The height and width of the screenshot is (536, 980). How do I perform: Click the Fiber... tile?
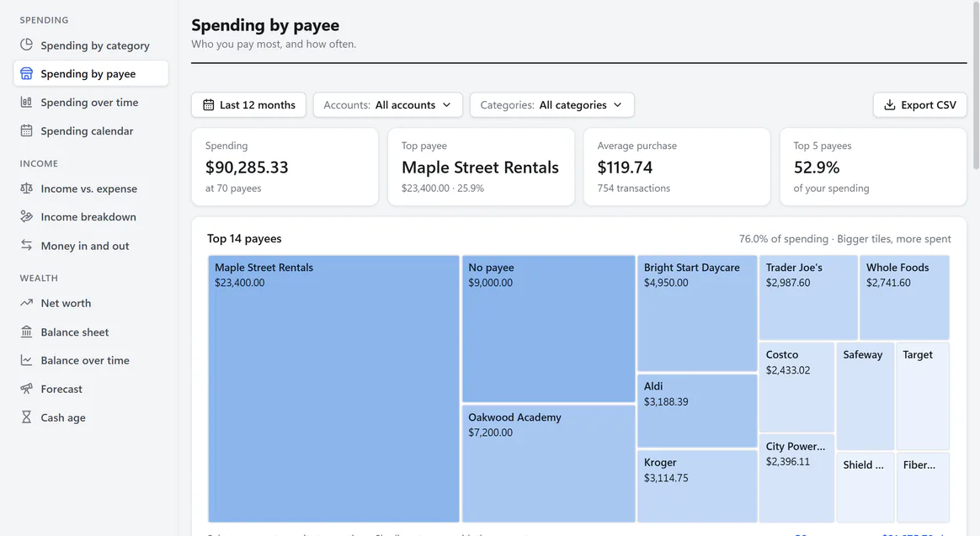(x=923, y=487)
